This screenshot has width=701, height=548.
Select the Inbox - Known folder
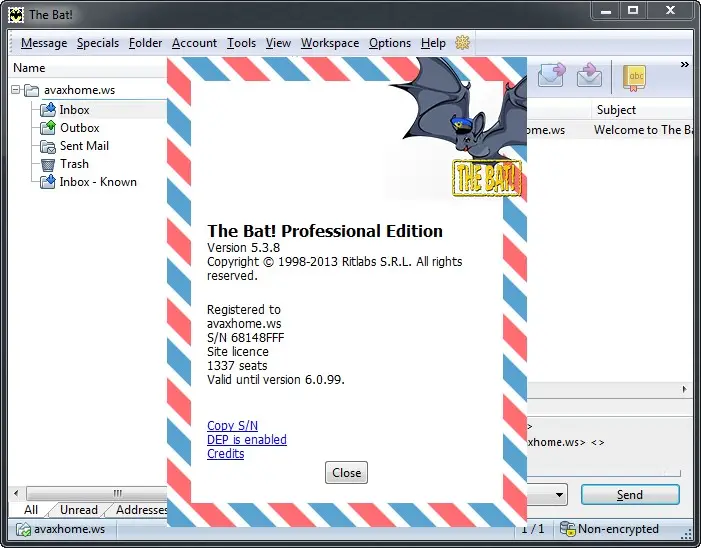click(98, 182)
